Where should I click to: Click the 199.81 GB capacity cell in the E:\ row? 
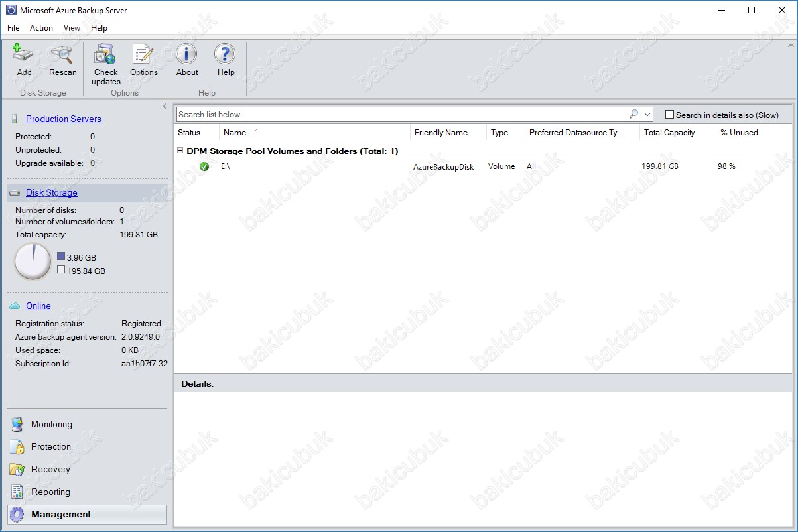pos(660,166)
